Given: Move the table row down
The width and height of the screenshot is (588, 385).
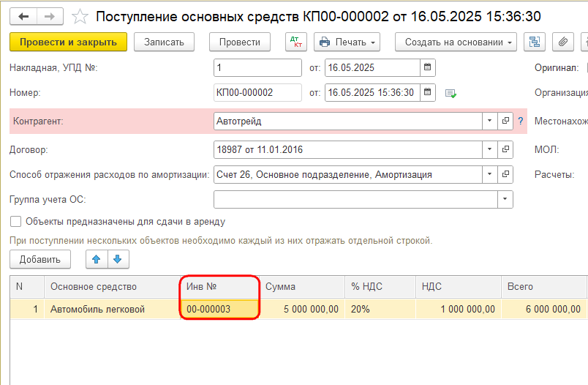Looking at the screenshot, I should coord(118,259).
